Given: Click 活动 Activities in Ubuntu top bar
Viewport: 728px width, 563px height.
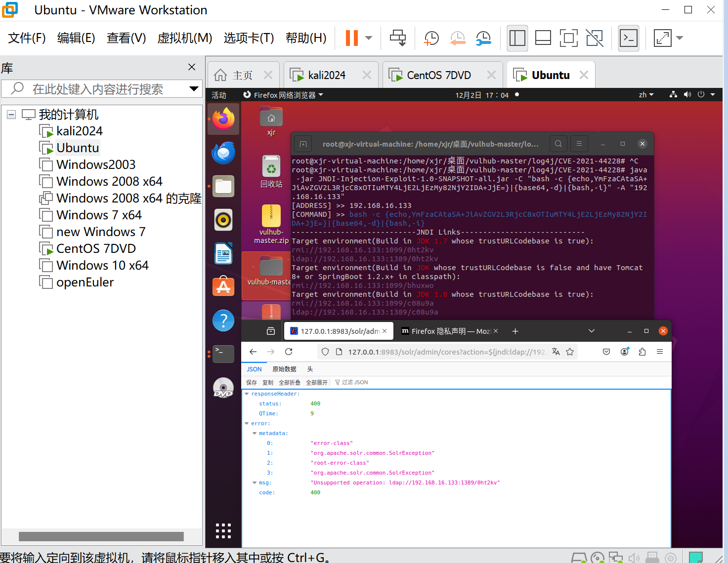Looking at the screenshot, I should (219, 95).
